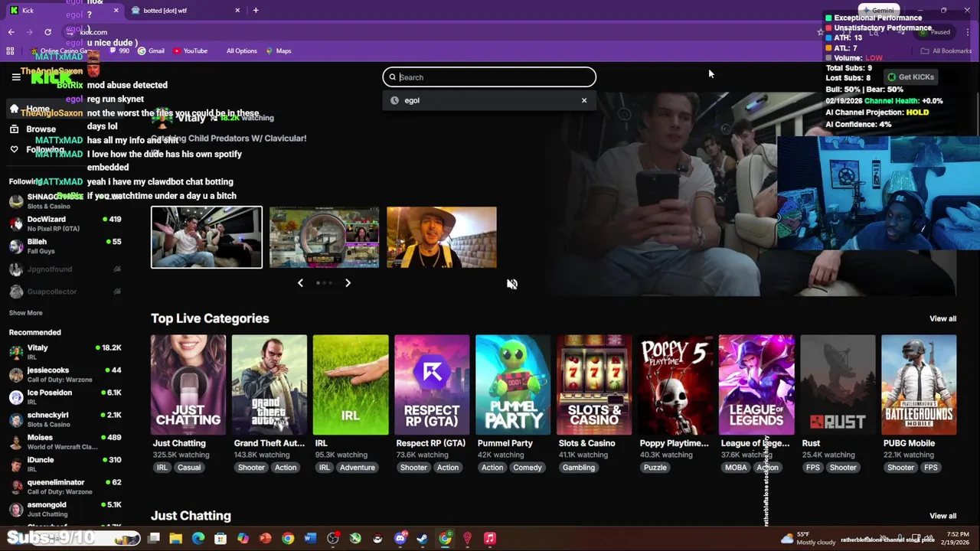
Task: Open the Poppy Playtime 5 category card
Action: 675,385
